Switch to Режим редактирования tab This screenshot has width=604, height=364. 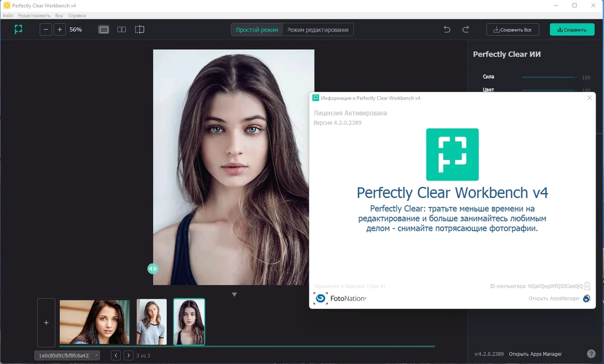[x=318, y=30]
